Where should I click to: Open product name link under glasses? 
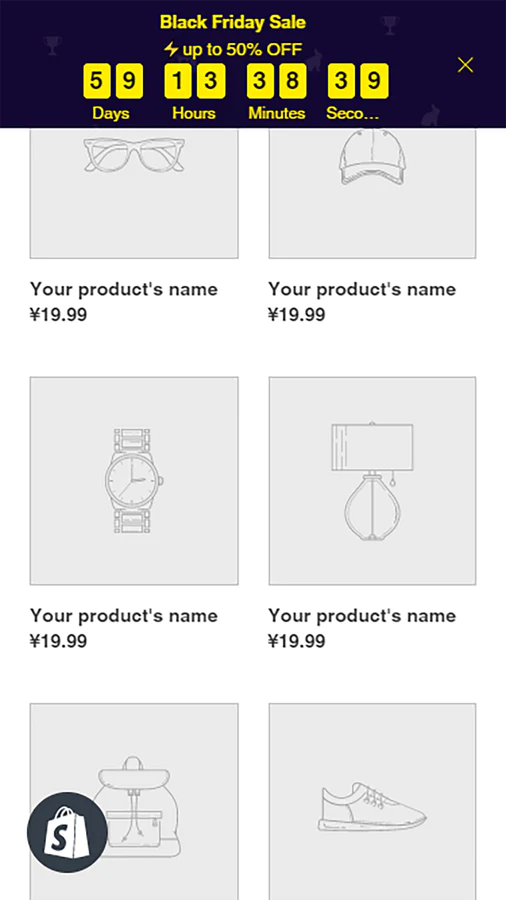coord(124,289)
